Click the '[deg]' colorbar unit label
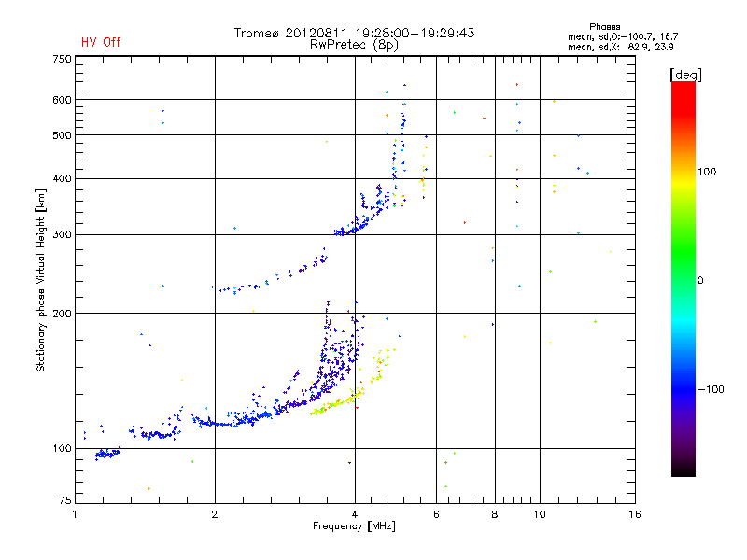Image resolution: width=747 pixels, height=560 pixels. tap(685, 75)
